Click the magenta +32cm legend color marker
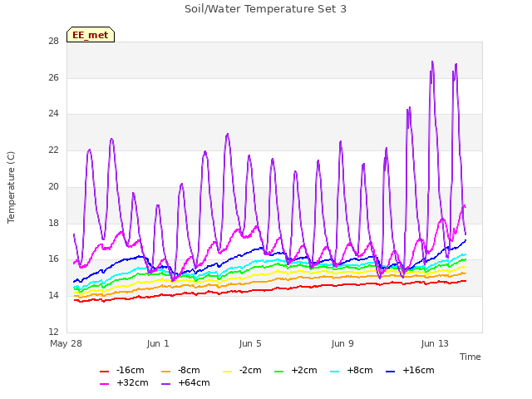The height and width of the screenshot is (399, 532). click(104, 384)
